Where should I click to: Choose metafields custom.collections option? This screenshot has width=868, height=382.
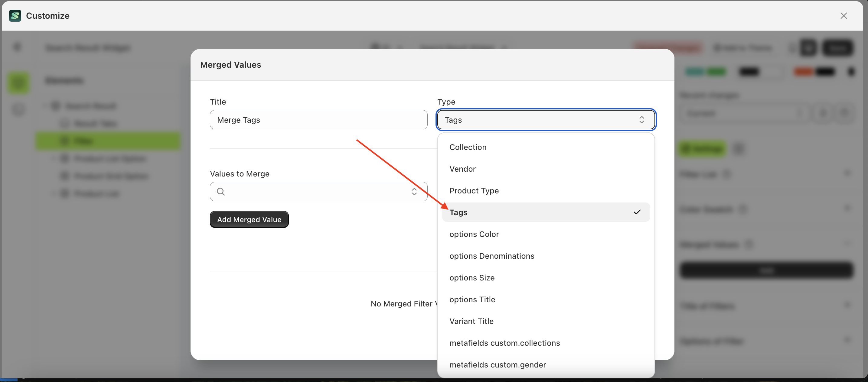(504, 343)
